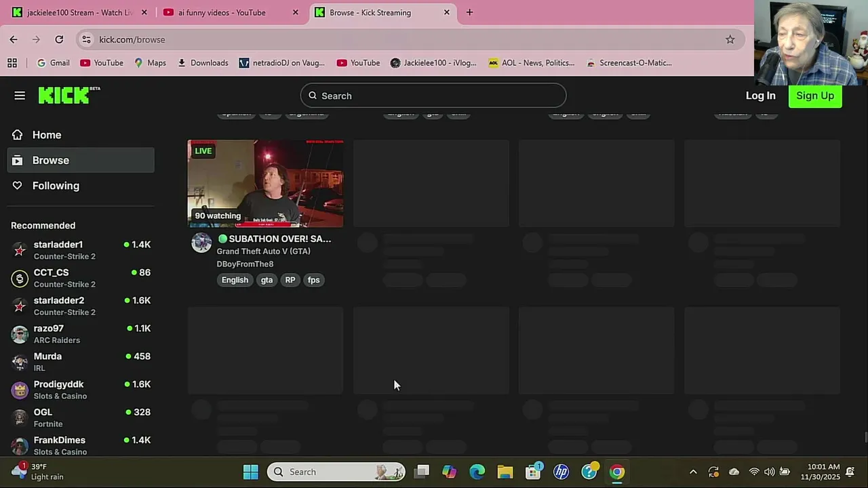Open Home in the Kick sidebar
The image size is (868, 488).
point(81,135)
